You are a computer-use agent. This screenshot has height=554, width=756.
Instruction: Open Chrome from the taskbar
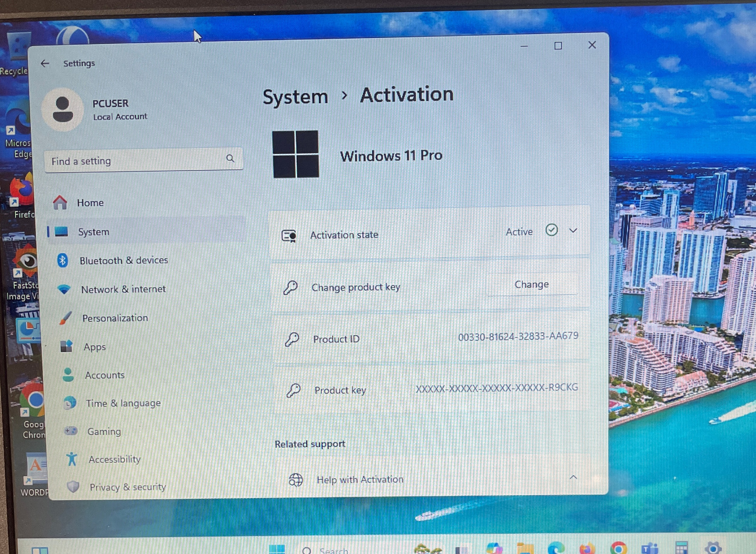pyautogui.click(x=618, y=548)
